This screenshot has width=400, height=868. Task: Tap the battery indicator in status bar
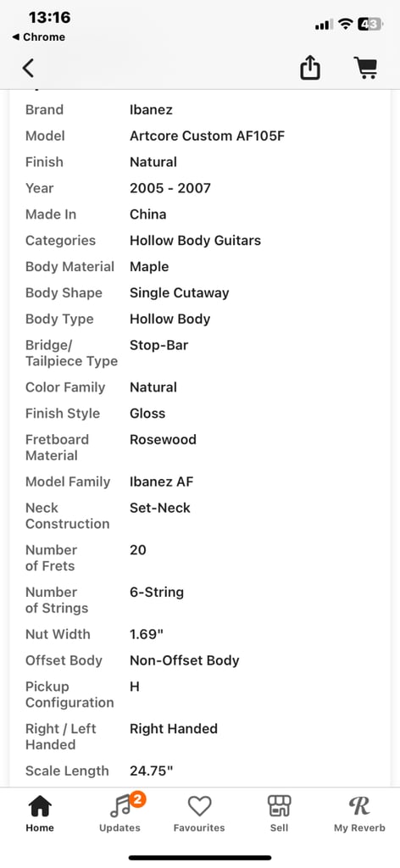[370, 24]
